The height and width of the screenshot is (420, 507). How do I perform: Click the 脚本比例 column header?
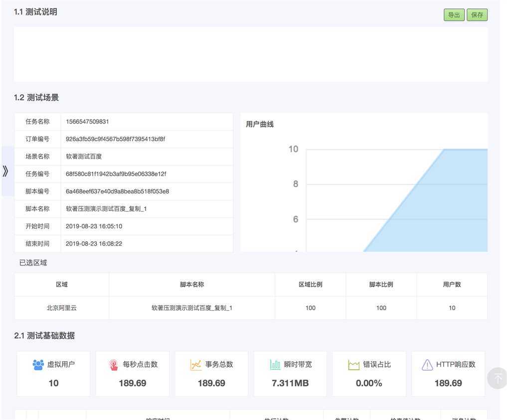(x=381, y=284)
